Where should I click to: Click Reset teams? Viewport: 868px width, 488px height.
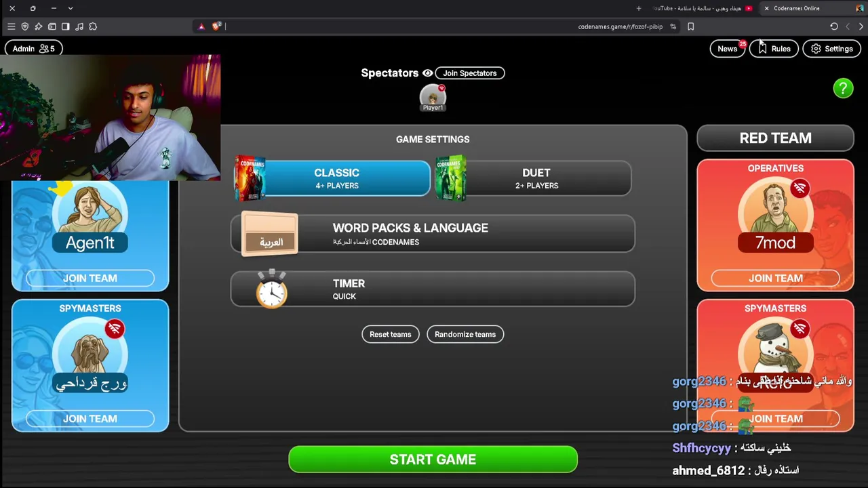tap(391, 334)
